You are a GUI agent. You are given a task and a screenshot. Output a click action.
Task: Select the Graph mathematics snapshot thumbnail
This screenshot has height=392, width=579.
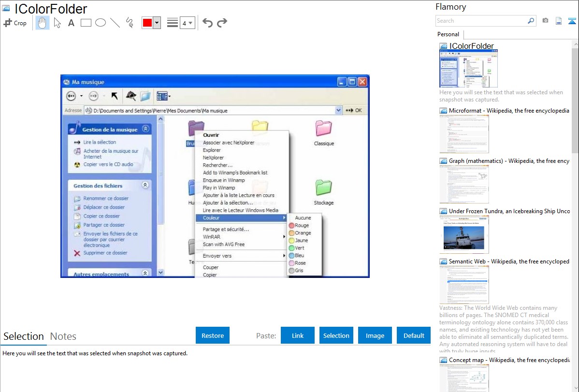pos(464,184)
